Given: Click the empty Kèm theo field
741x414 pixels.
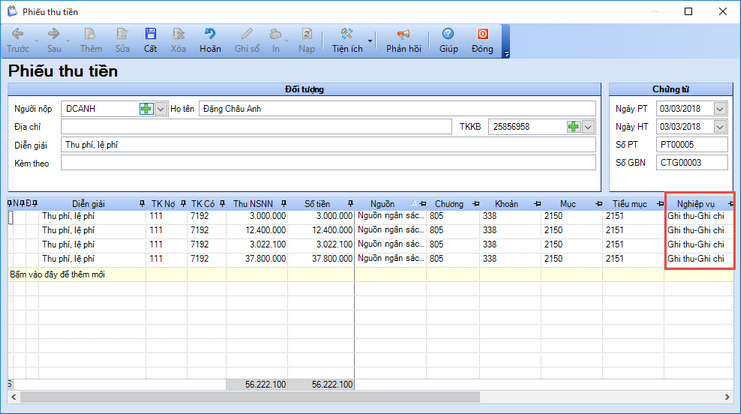Looking at the screenshot, I should (328, 163).
